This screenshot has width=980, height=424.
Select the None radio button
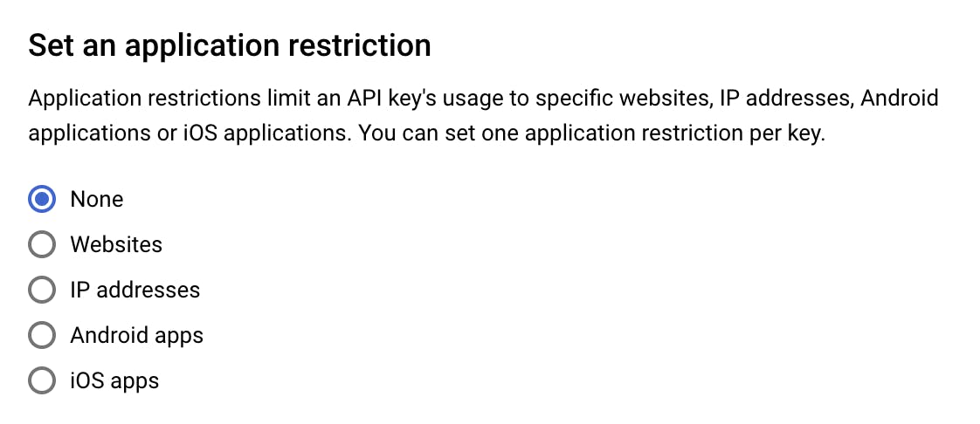(x=41, y=199)
